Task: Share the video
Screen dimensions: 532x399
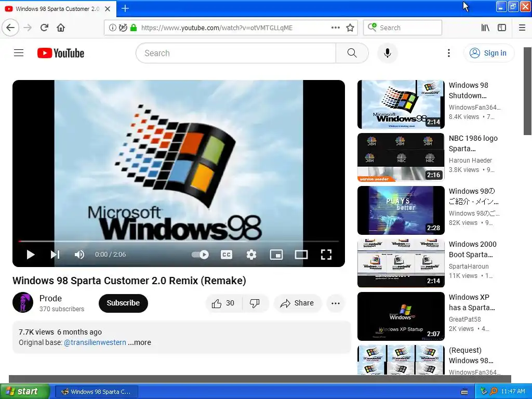Action: [297, 303]
